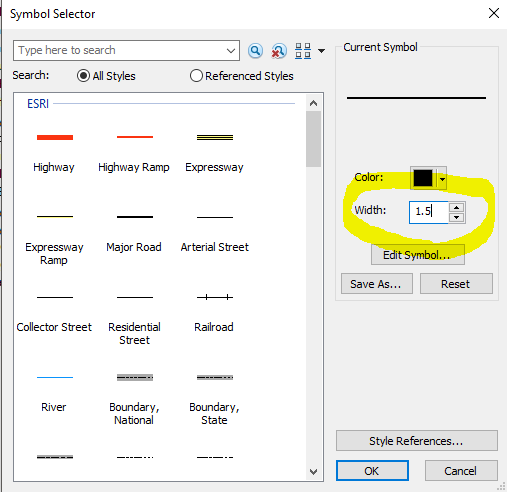Open the view style dropdown arrow
Image resolution: width=507 pixels, height=492 pixels.
[x=321, y=51]
